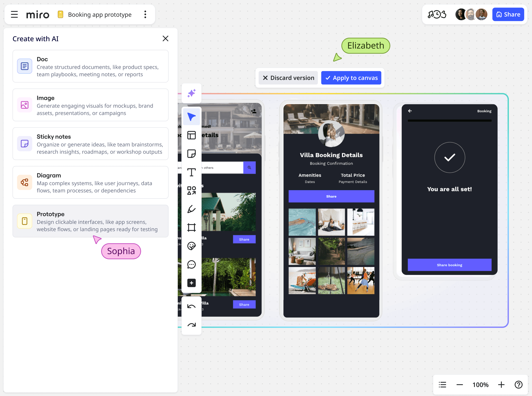Open the Comment tool
Viewport: 532px width, 396px height.
[191, 264]
